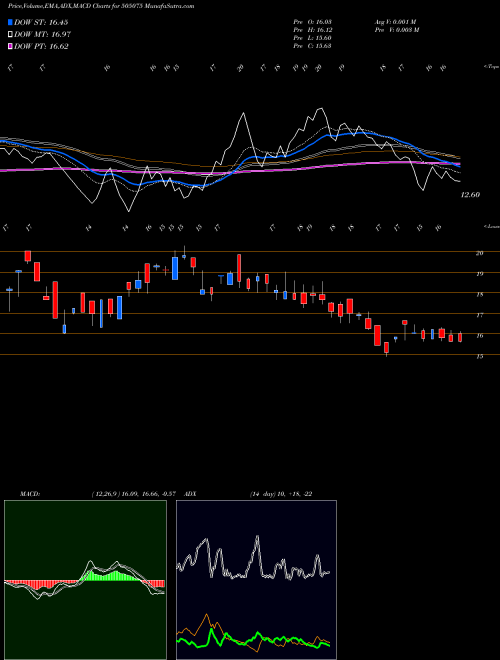Viewport: 500px width, 660px height.
Task: Select the 'DOW PT: 16.62' legend text
Action: (x=41, y=46)
